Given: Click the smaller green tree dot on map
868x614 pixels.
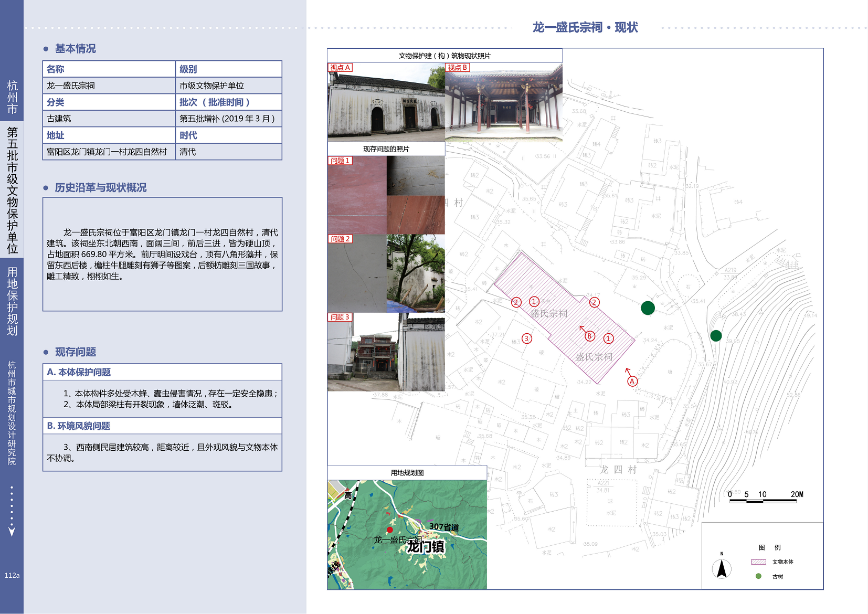Looking at the screenshot, I should coord(716,336).
